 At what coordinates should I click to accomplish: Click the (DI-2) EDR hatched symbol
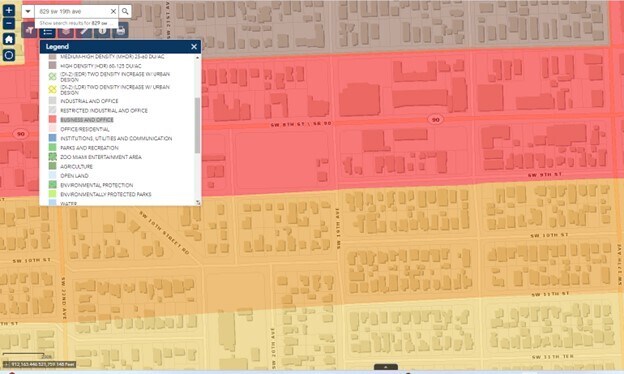click(52, 76)
